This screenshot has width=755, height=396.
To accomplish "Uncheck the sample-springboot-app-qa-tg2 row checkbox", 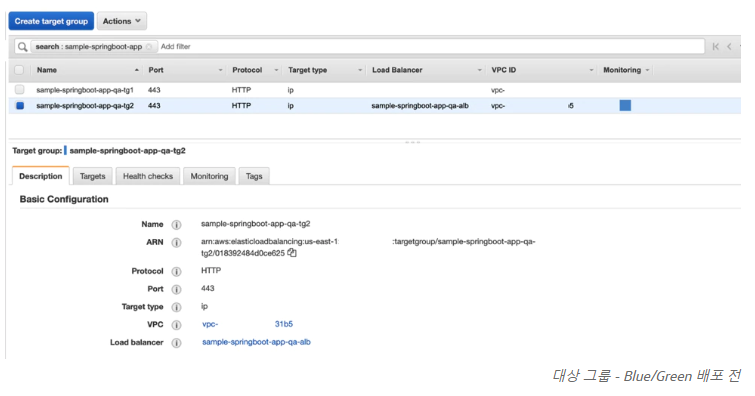I will (x=20, y=106).
